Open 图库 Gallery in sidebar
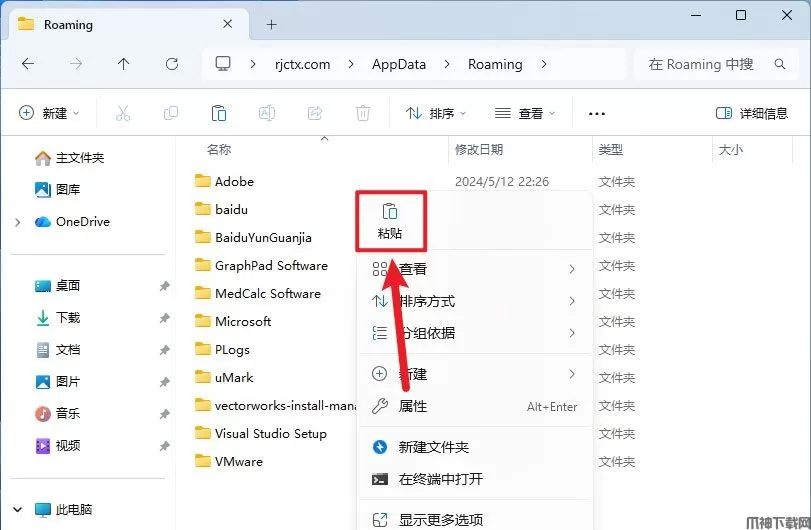 coord(57,190)
